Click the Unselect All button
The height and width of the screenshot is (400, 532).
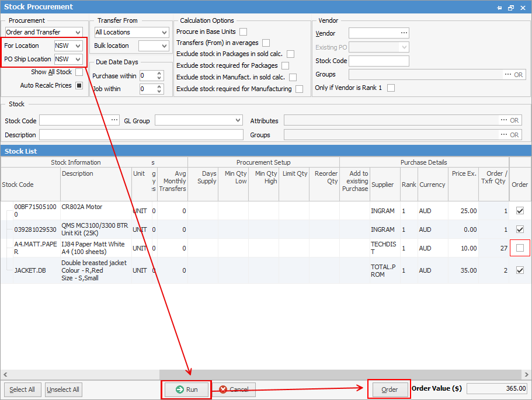[x=63, y=389]
